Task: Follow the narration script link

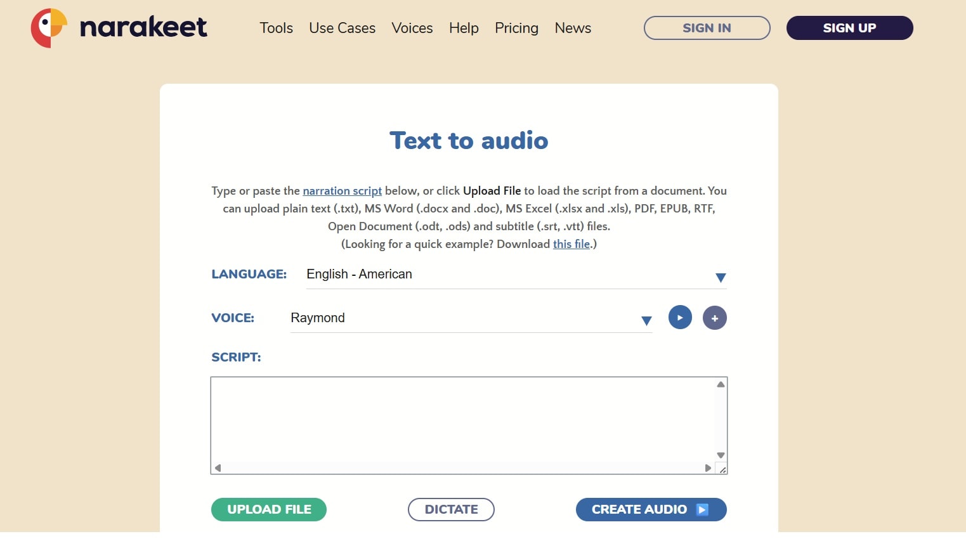Action: pos(343,191)
